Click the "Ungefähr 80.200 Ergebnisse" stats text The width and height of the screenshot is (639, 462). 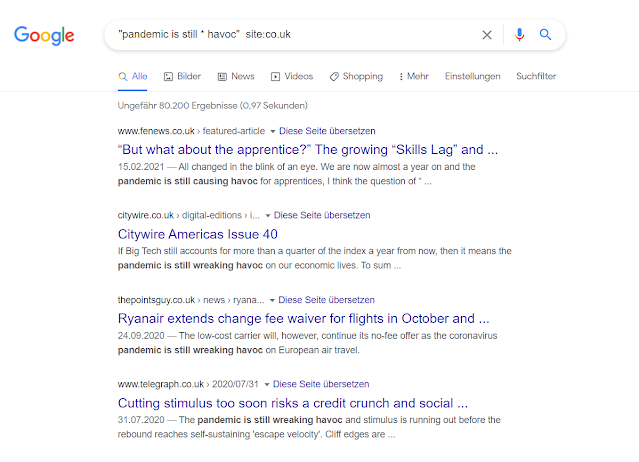click(213, 106)
